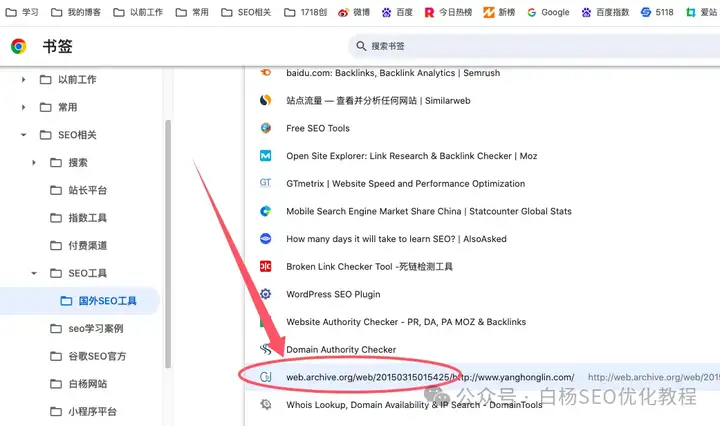
Task: Open the 今日热榜 bookmark bar shortcut
Action: [448, 12]
